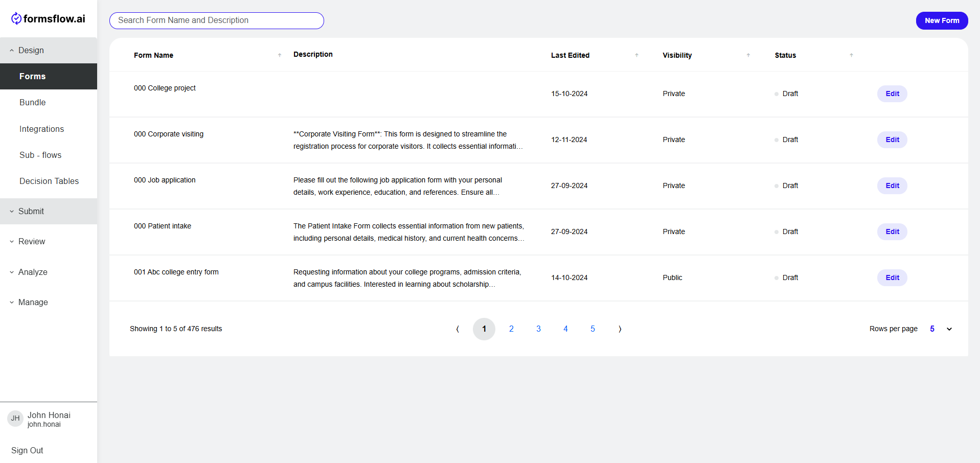Focus the Search Form Name and Description field
This screenshot has width=980, height=463.
pos(217,20)
